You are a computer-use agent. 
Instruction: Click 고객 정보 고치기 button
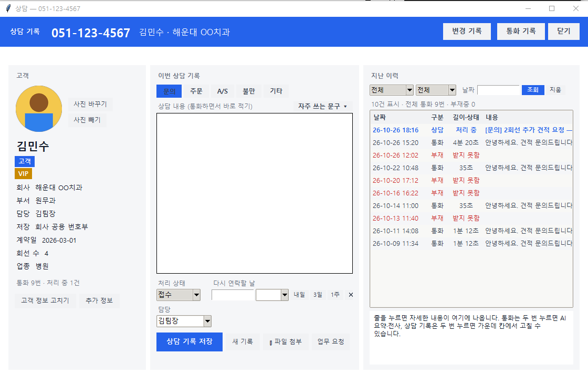pos(45,300)
